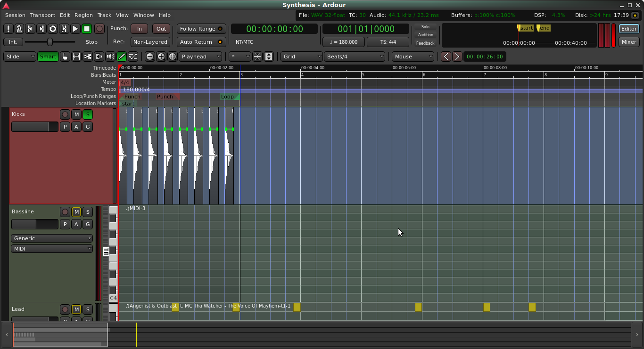
Task: Click the panic (exclamation) button
Action: coord(8,29)
